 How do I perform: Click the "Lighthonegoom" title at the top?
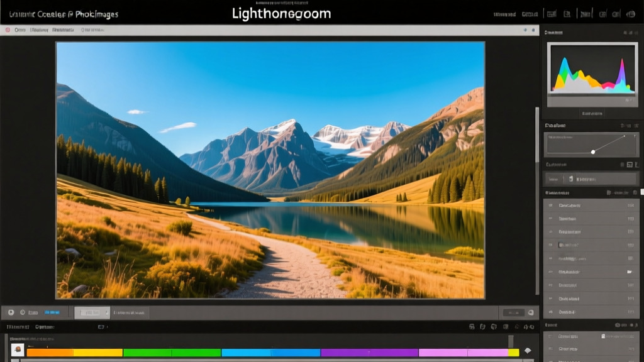click(x=281, y=14)
